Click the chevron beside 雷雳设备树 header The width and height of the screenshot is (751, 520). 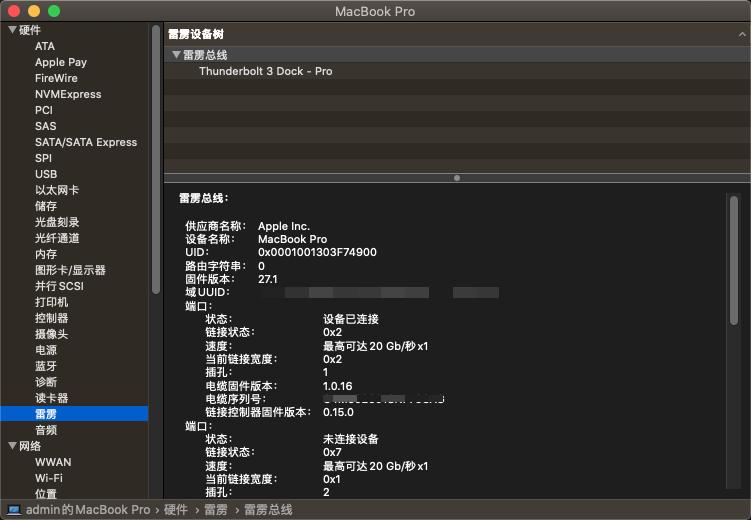coord(742,34)
